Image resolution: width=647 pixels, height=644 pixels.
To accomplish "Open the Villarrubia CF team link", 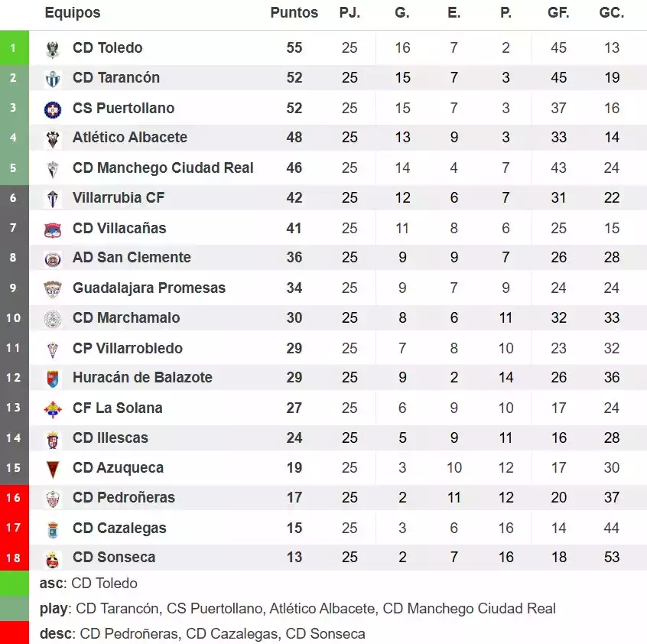I will (119, 197).
